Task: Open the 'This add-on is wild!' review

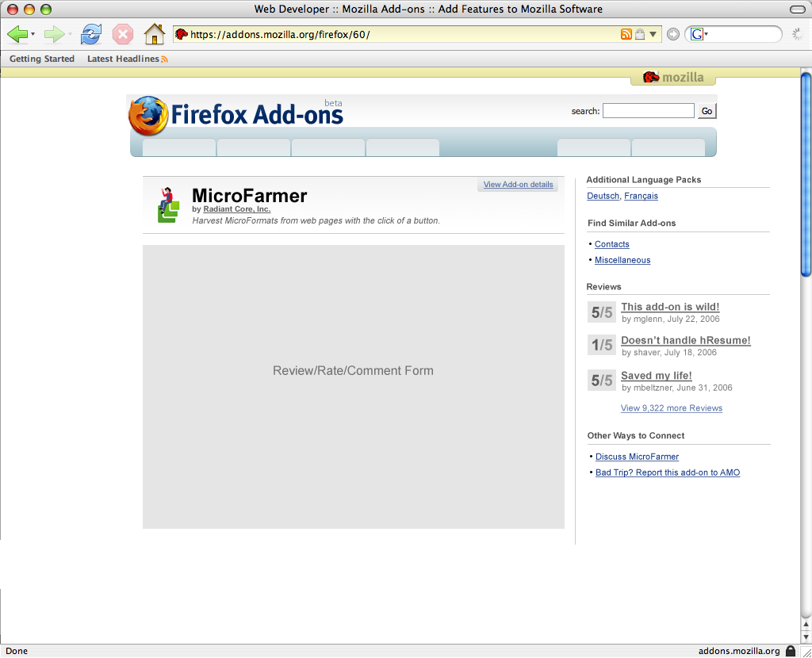Action: coord(670,307)
